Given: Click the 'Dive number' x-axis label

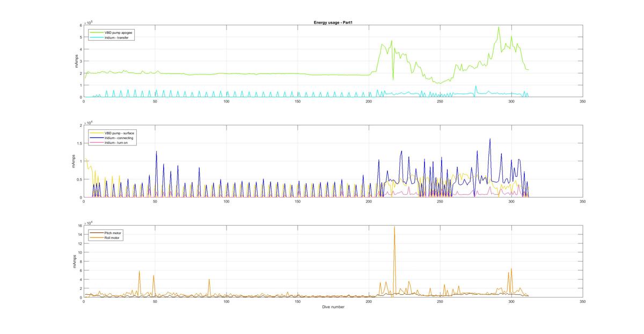Looking at the screenshot, I should (x=333, y=307).
